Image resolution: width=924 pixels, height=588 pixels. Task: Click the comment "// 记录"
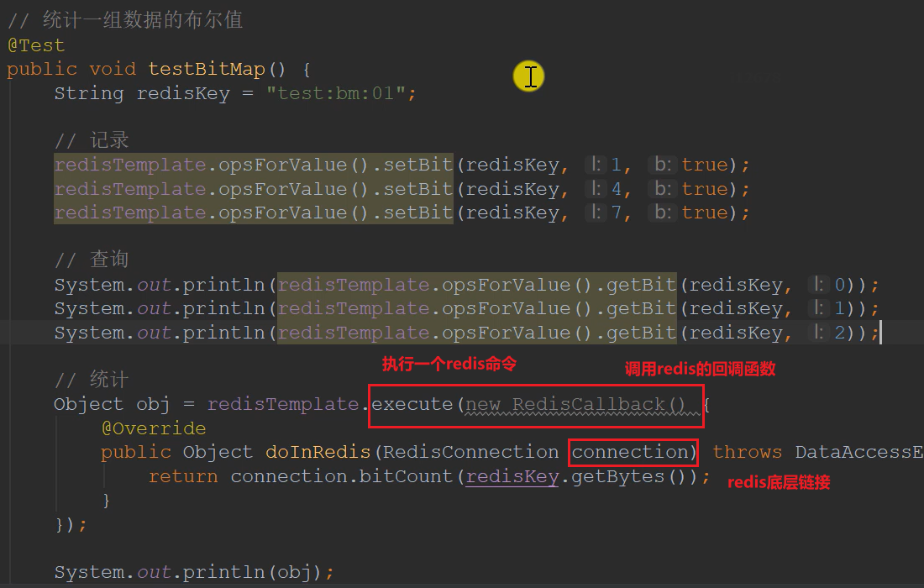tap(92, 140)
